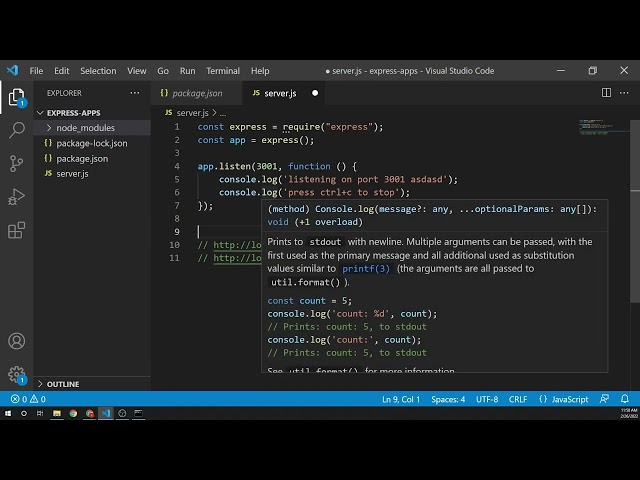Open the Go menu
Viewport: 640px width, 480px height.
tap(163, 71)
